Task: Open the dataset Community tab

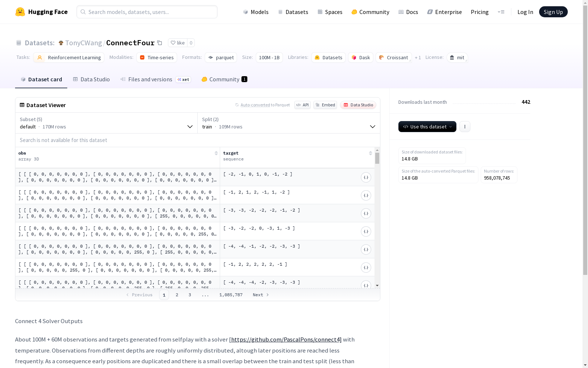Action: [224, 79]
